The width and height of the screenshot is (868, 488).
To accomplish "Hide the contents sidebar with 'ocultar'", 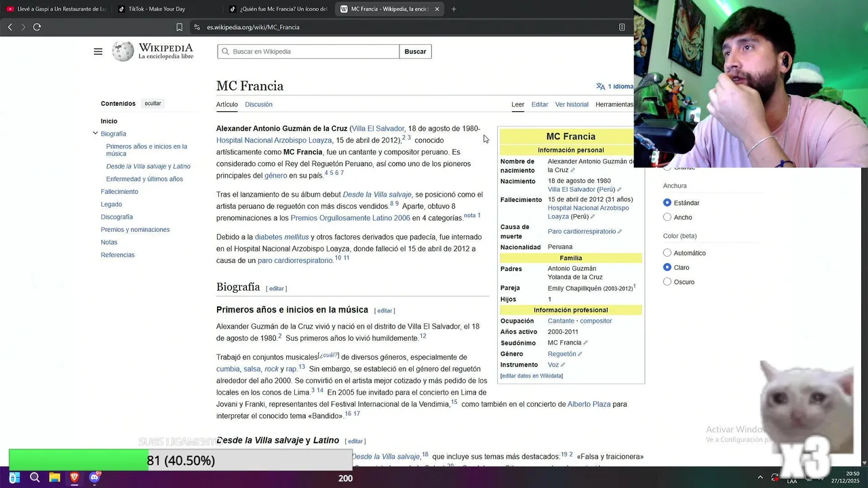I will point(153,104).
